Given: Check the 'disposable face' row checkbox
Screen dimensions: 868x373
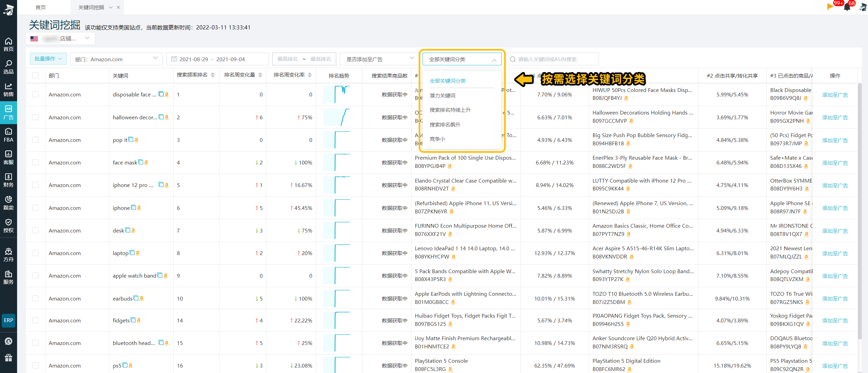Looking at the screenshot, I should pos(36,94).
